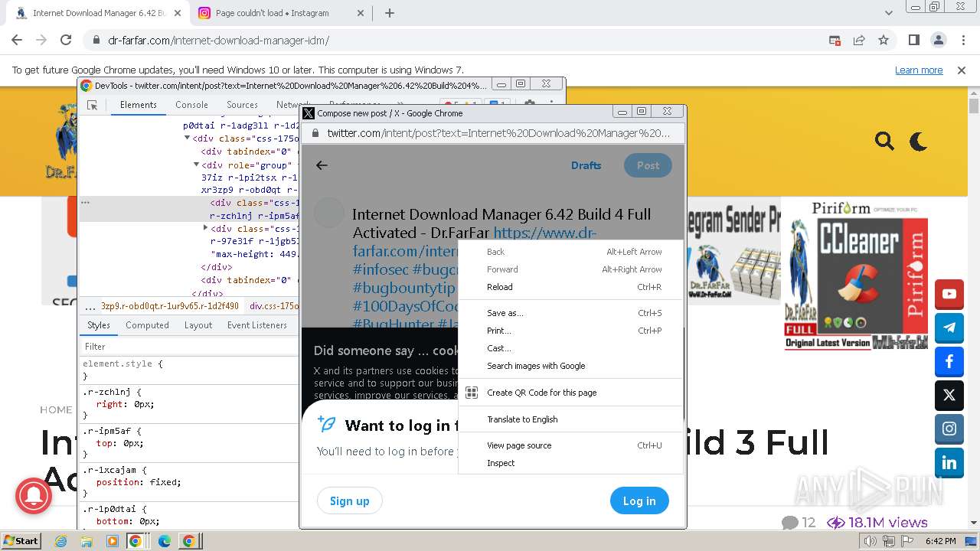Open Drafts in the X compose window

586,165
